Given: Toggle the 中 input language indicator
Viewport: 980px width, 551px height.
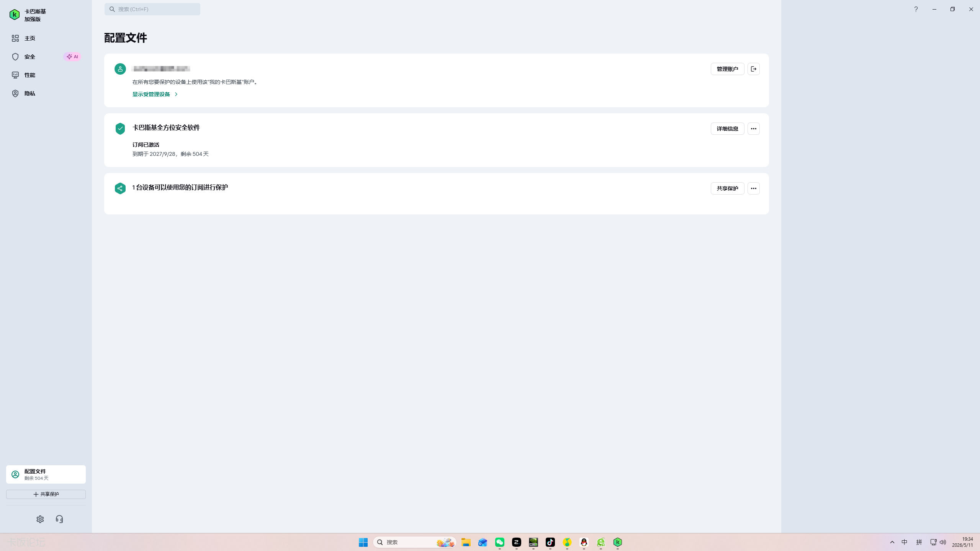Looking at the screenshot, I should [x=904, y=542].
